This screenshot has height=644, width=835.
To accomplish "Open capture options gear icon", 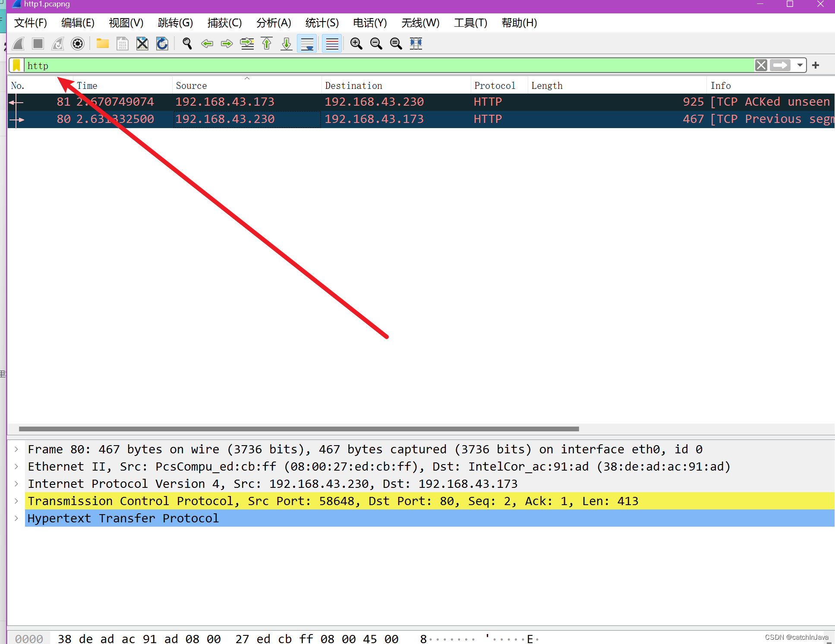I will 78,44.
